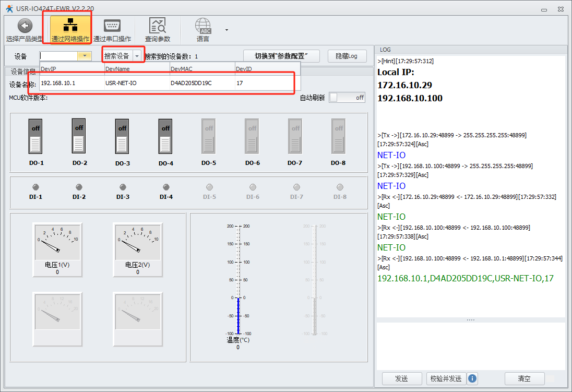Click the back arrow 选择产品类型 icon
This screenshot has width=572, height=392.
[25, 26]
